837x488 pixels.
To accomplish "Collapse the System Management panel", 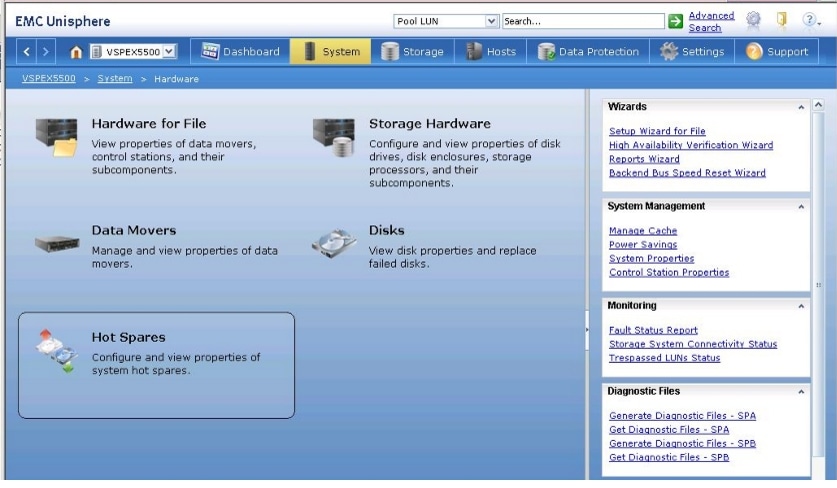I will (x=801, y=207).
